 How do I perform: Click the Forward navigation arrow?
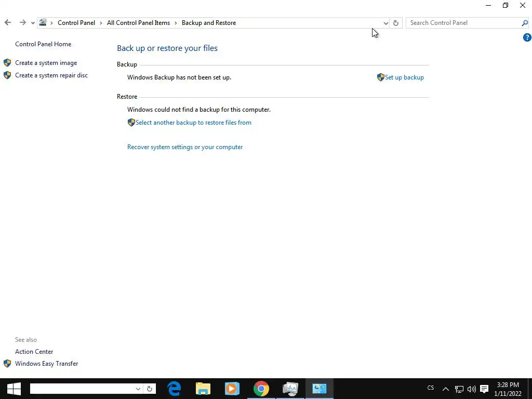[23, 23]
